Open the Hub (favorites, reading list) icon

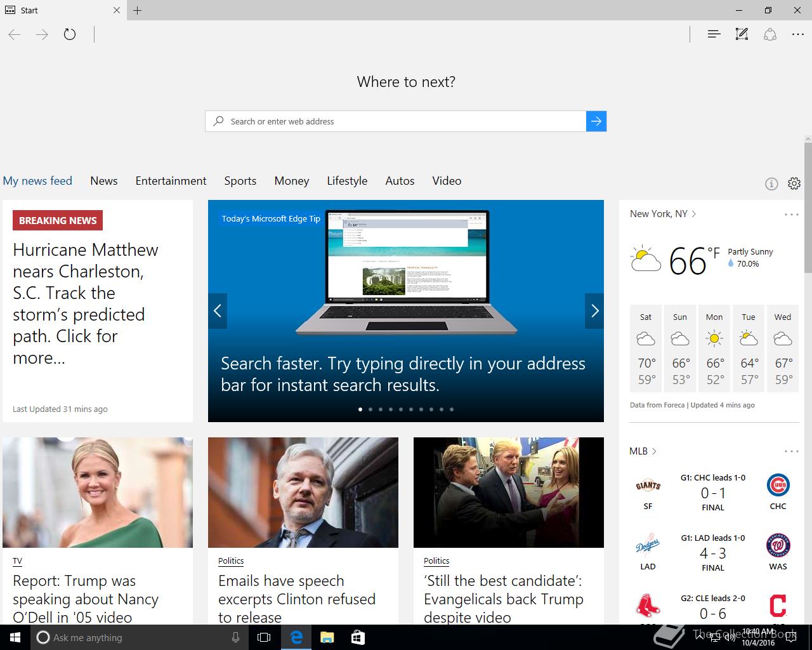tap(714, 34)
